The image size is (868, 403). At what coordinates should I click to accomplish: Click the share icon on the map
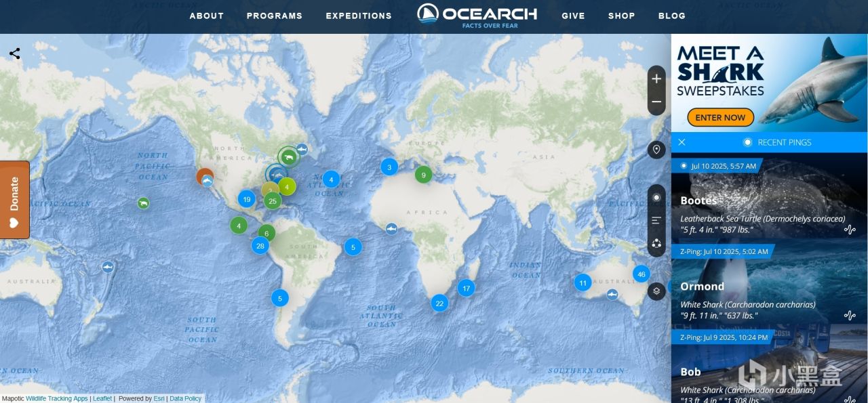[14, 53]
